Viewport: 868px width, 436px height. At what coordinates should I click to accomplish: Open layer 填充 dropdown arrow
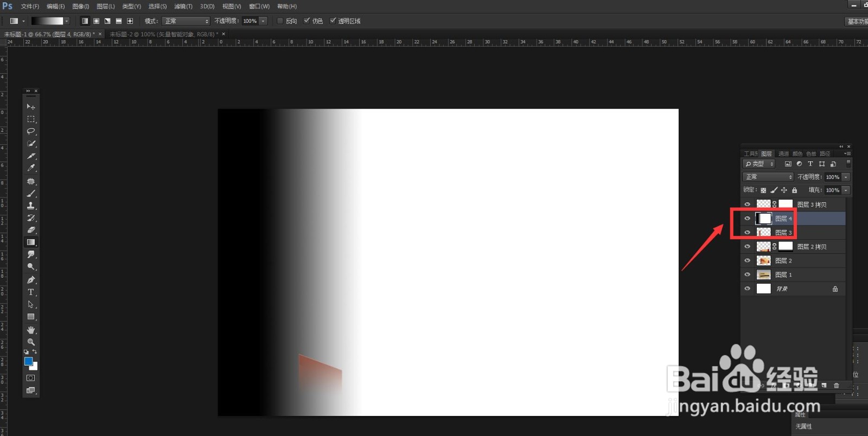tap(846, 190)
